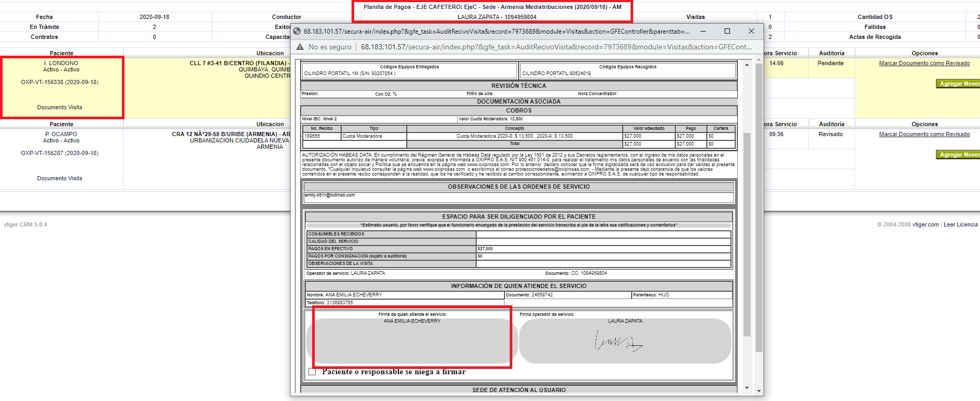Click 'Marcar Documento como Revisado' for I. LONDONO

(924, 63)
